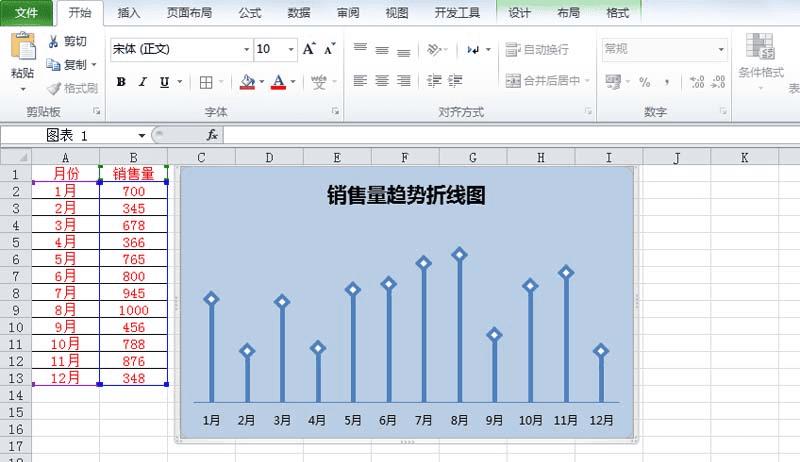Decrease the indent level
Viewport: 800px width, 462px height.
(434, 81)
